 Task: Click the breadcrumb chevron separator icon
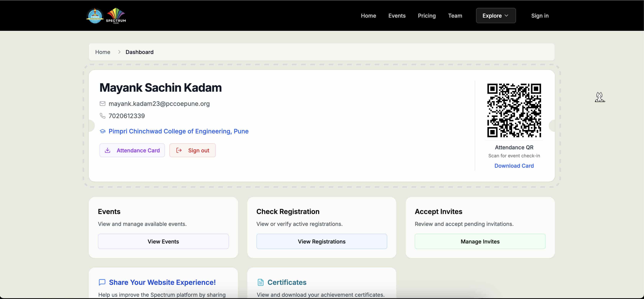coord(119,52)
